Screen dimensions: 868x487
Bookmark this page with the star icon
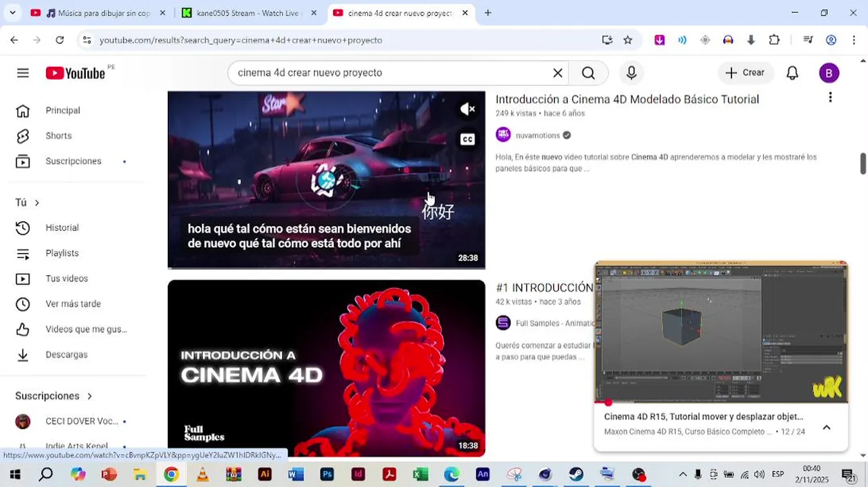pos(628,40)
